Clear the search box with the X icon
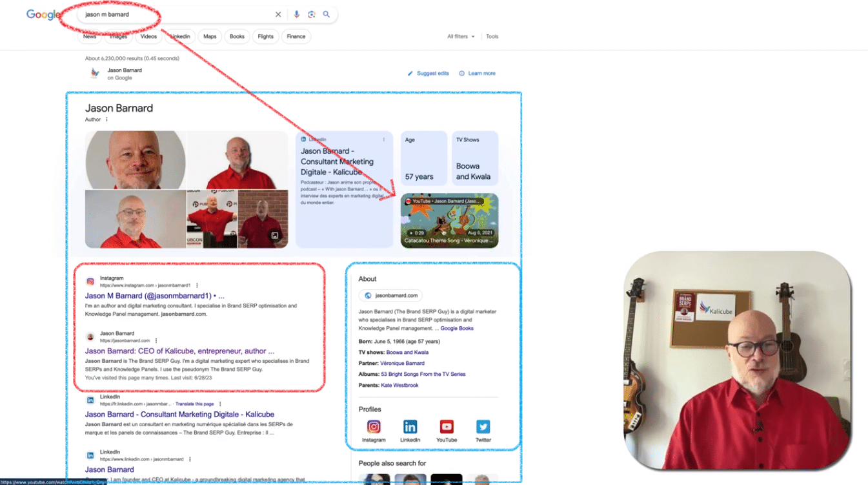Screen dimensions: 868x485 click(x=278, y=14)
